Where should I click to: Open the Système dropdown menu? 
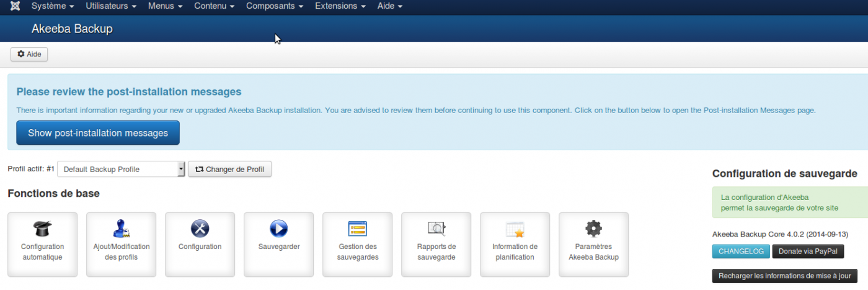pos(52,6)
